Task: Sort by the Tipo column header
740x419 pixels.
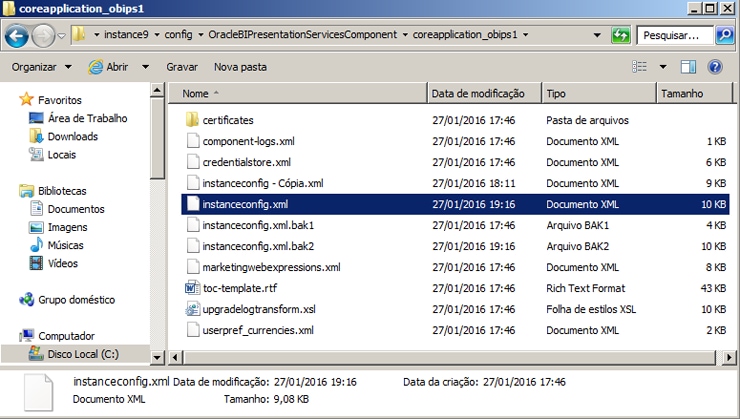Action: (598, 93)
